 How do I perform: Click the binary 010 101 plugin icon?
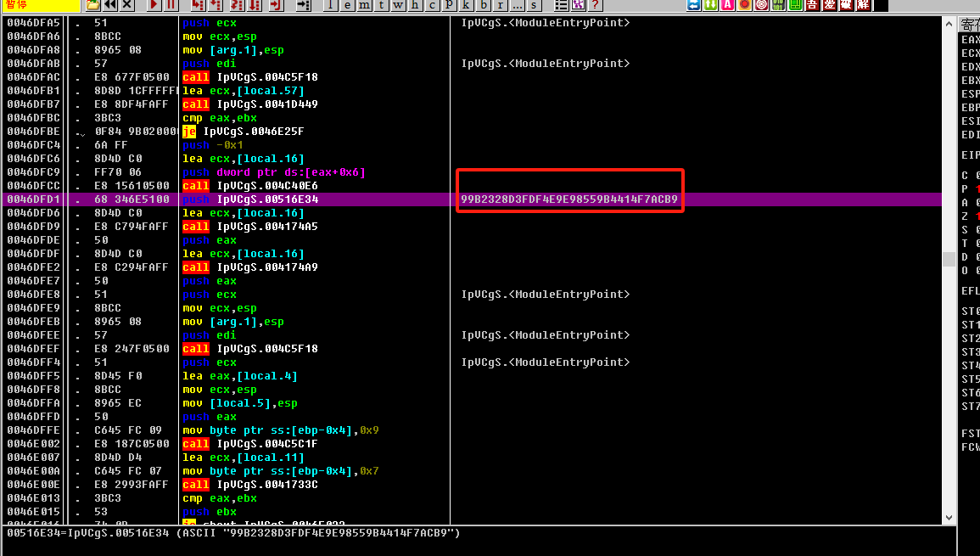point(778,5)
